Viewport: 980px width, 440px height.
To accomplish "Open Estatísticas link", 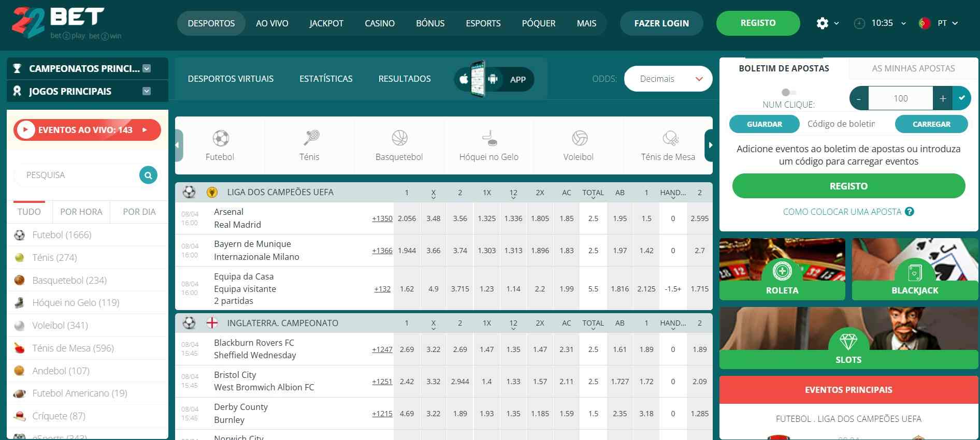I will coord(326,79).
